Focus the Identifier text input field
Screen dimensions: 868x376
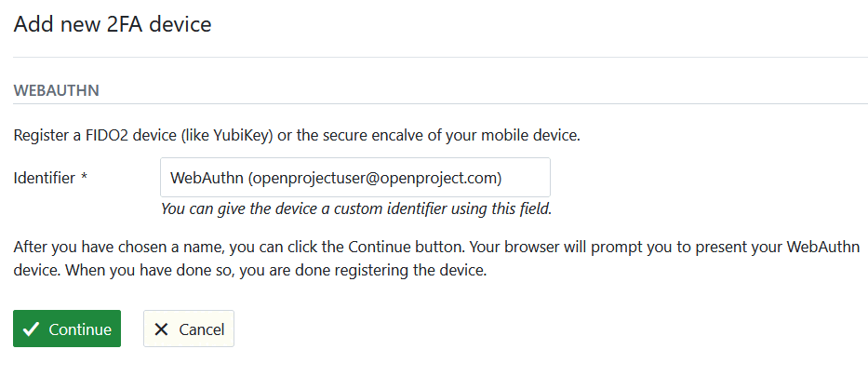tap(354, 177)
